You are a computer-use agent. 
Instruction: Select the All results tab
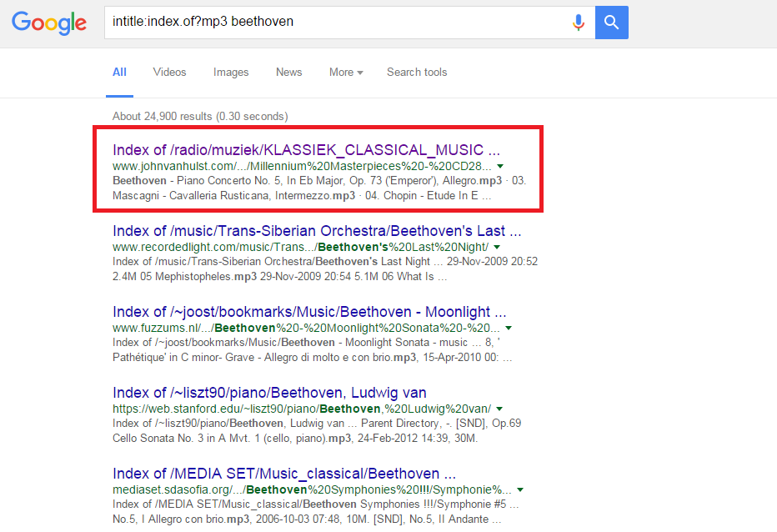[x=119, y=73]
